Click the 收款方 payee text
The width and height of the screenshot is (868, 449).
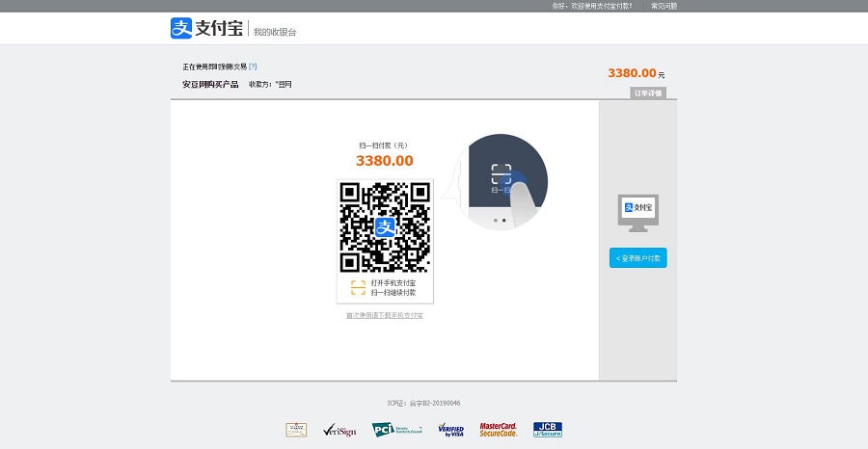(x=270, y=85)
